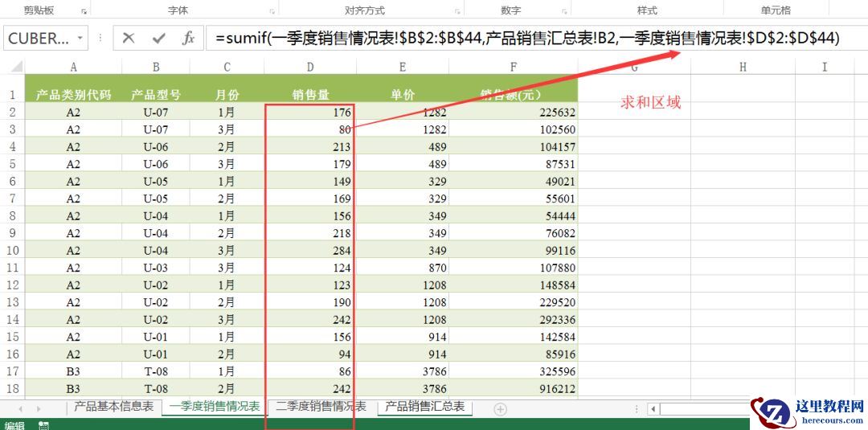
Task: Click into the formula bar containing the sumif formula
Action: click(x=534, y=39)
